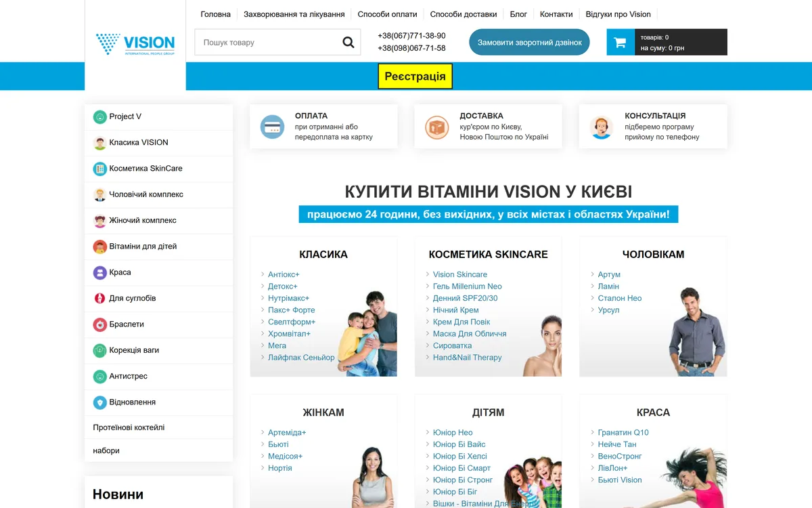Open the Нічний Крем link

[x=456, y=310]
